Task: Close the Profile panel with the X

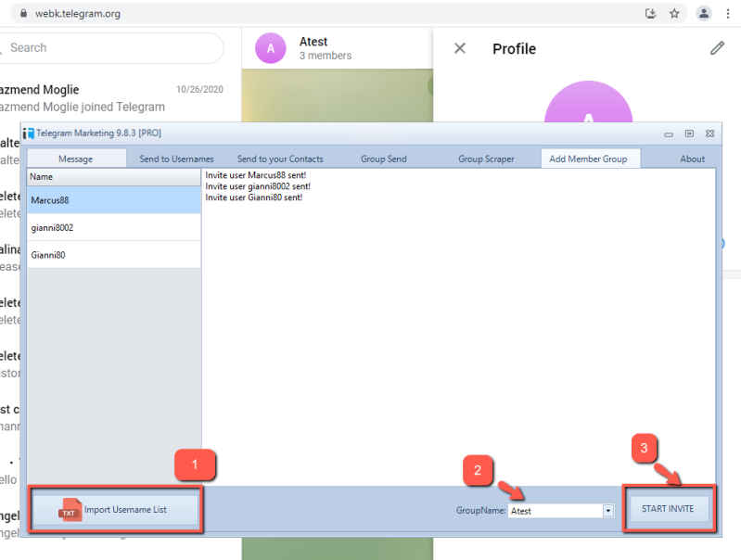Action: coord(460,48)
